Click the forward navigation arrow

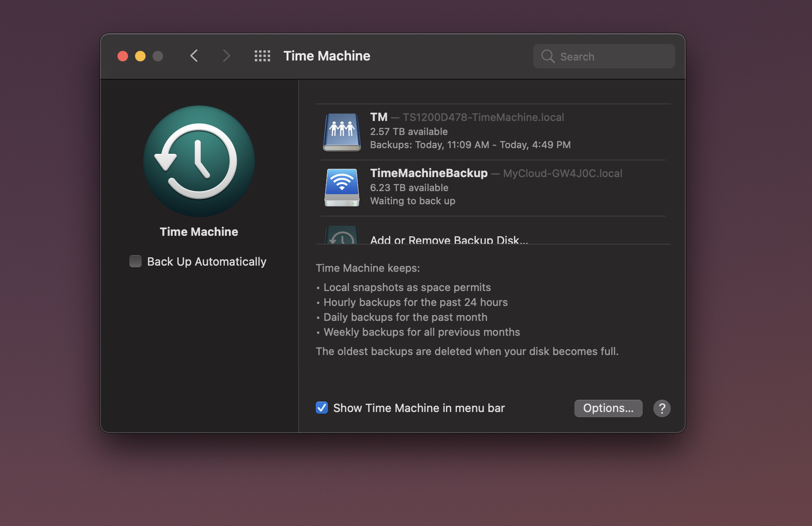pyautogui.click(x=226, y=56)
